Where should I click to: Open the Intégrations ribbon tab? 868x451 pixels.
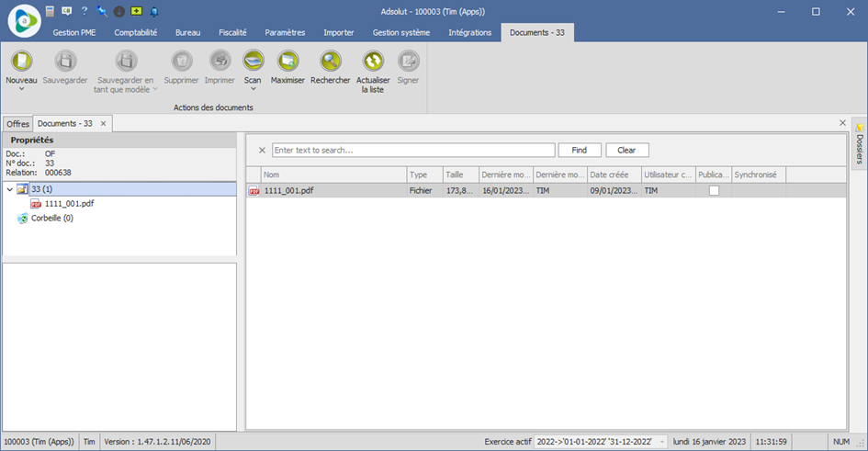pos(470,33)
